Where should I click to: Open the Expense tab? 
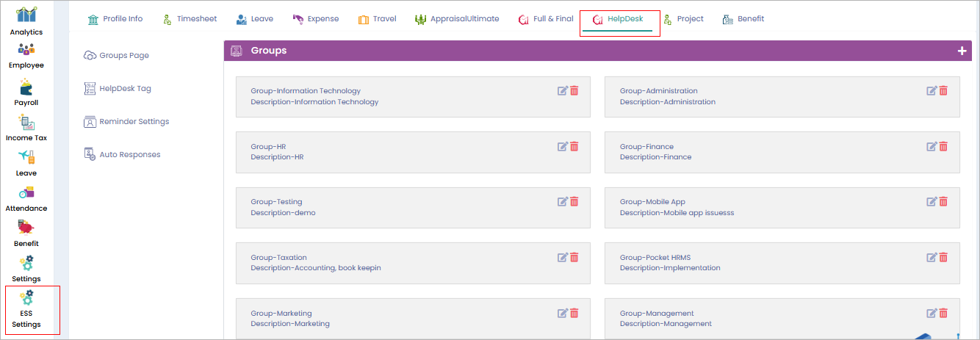tap(316, 19)
